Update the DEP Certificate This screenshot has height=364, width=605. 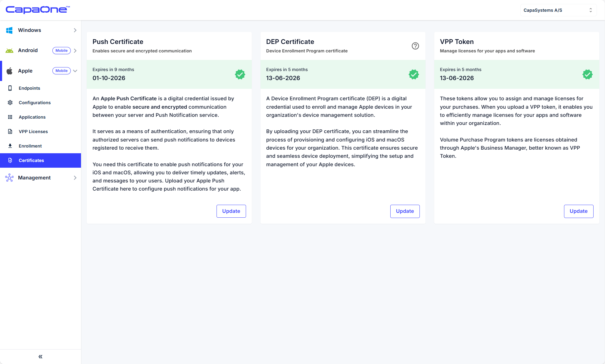tap(405, 211)
